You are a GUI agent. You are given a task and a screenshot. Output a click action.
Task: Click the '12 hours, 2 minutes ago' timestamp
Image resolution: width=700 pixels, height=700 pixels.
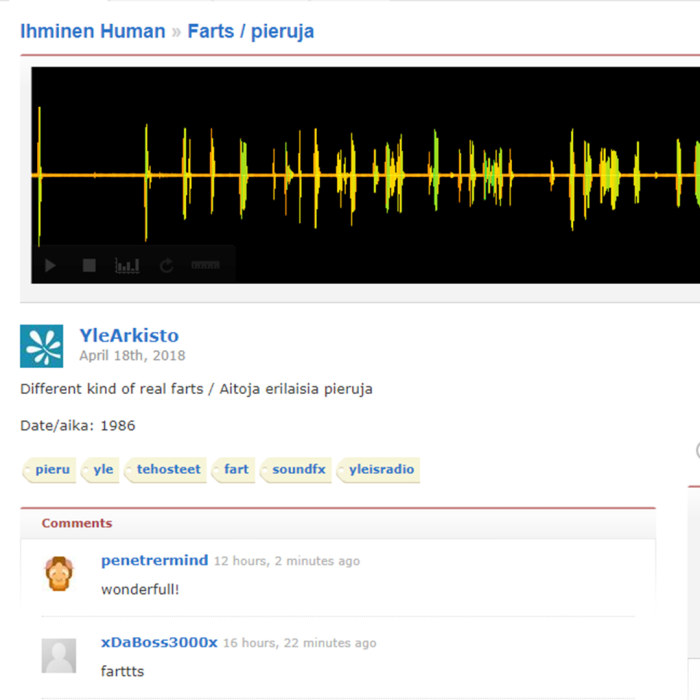pyautogui.click(x=287, y=561)
